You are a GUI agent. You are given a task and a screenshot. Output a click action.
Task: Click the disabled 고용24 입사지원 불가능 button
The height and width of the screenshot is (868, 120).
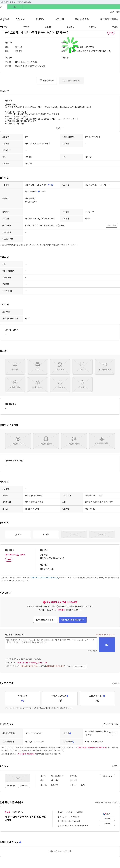[x=71, y=80]
